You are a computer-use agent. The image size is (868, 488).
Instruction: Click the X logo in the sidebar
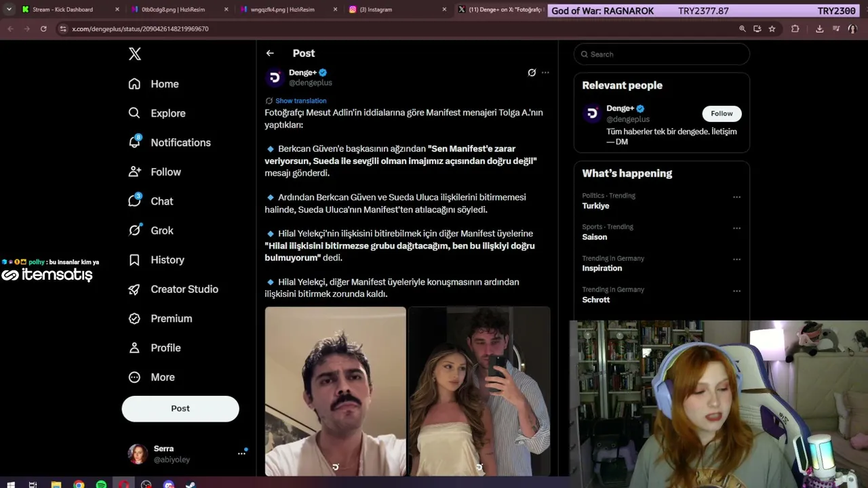click(x=135, y=54)
